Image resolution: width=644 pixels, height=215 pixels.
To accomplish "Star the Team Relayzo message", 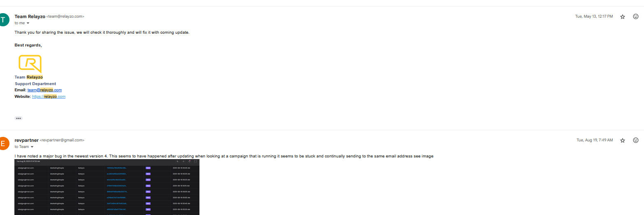I will tap(623, 17).
